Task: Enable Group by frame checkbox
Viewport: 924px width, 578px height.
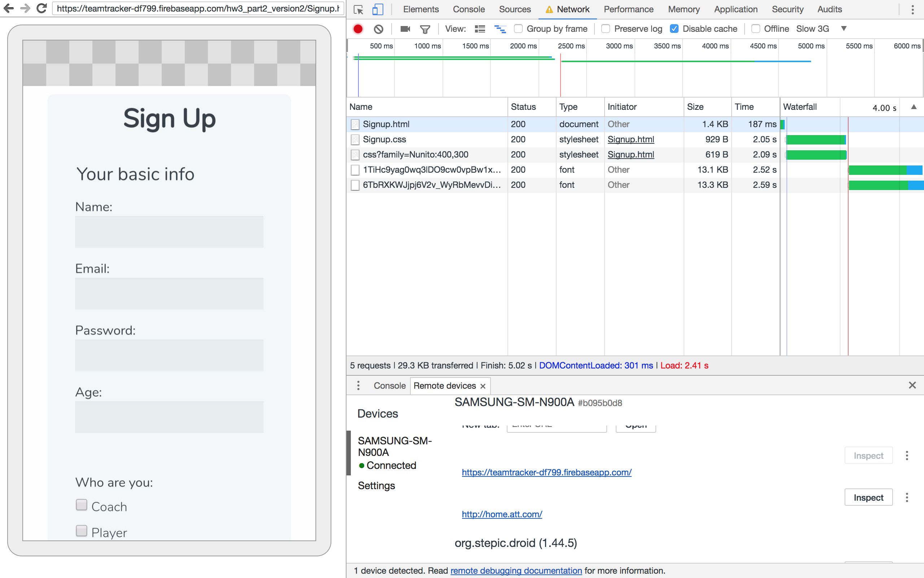Action: [518, 29]
